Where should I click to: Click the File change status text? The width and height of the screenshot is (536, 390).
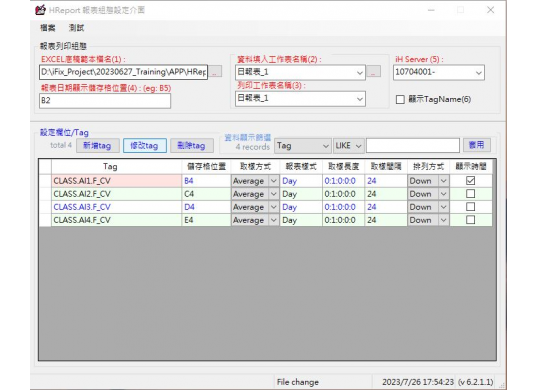pos(298,382)
